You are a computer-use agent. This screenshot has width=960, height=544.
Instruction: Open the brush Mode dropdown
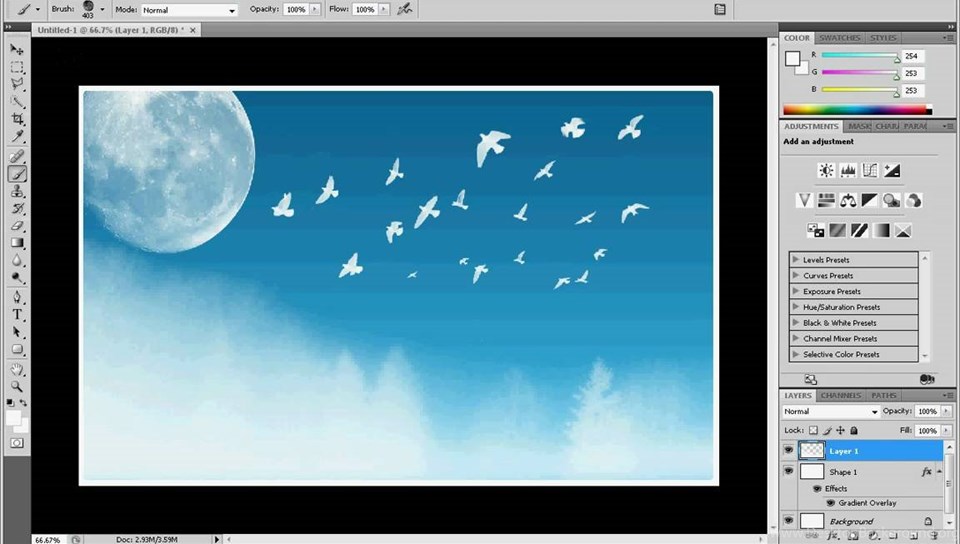(189, 10)
